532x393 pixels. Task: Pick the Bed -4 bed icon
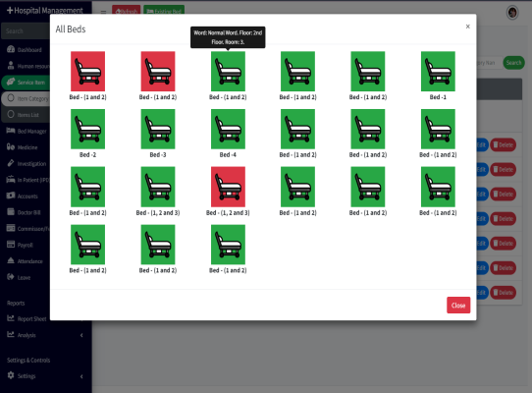coord(228,129)
